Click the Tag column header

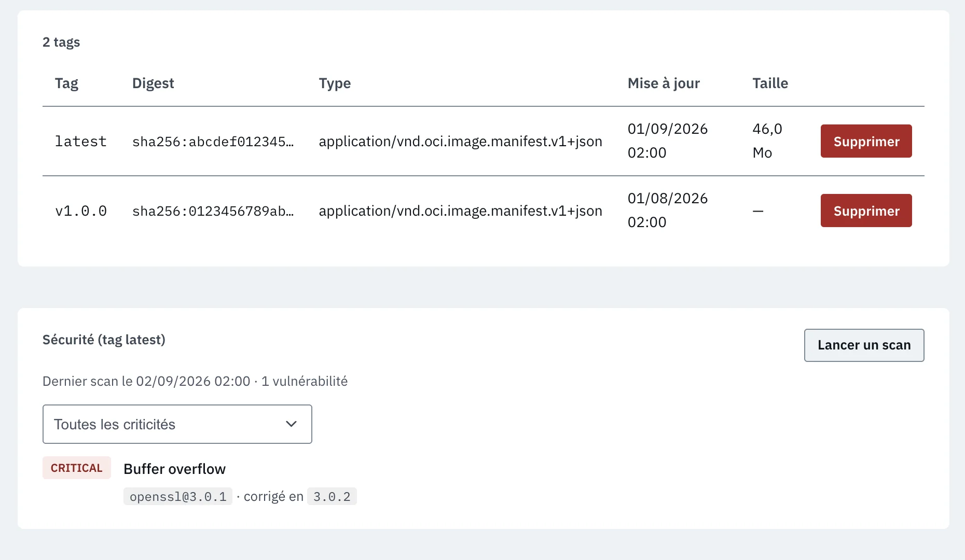tap(66, 83)
